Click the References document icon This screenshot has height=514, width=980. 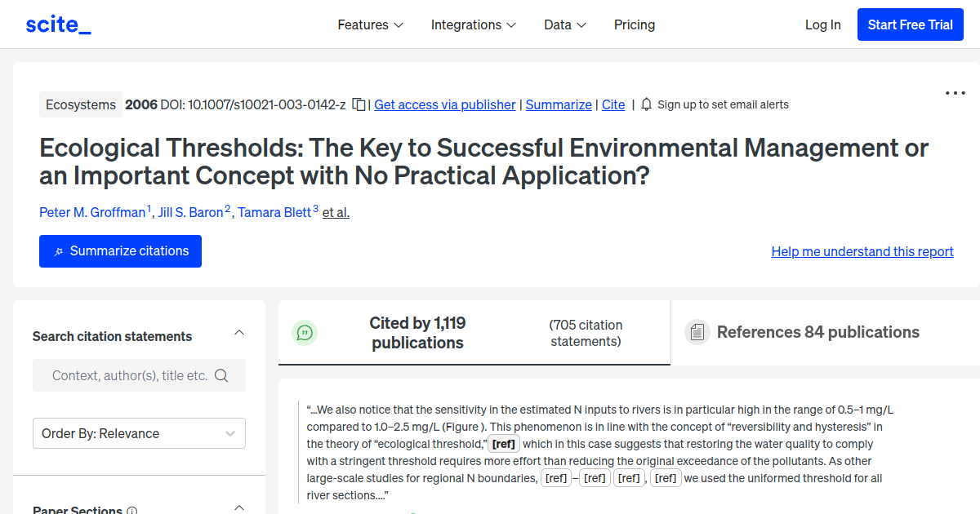point(697,332)
